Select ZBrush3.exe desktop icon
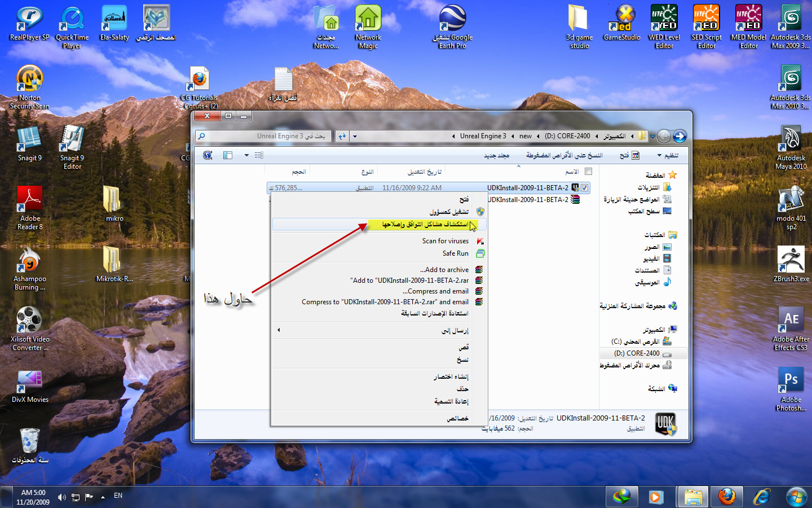Screen dimensions: 812x508 tap(791, 264)
